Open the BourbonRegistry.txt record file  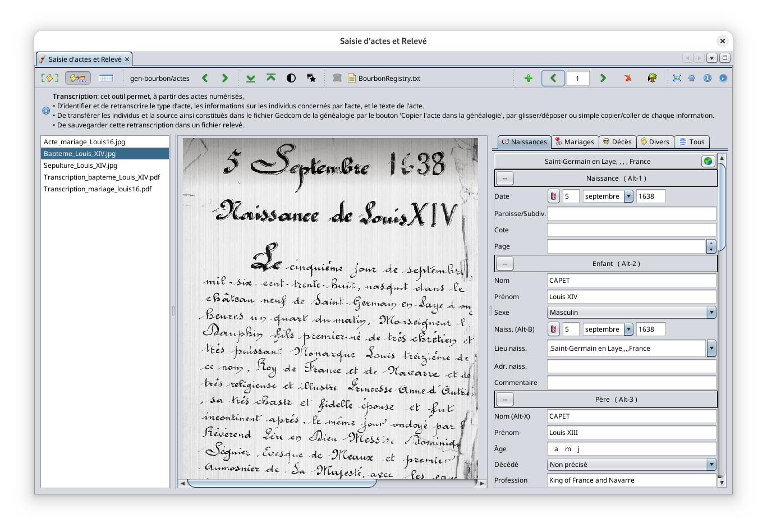tap(384, 78)
